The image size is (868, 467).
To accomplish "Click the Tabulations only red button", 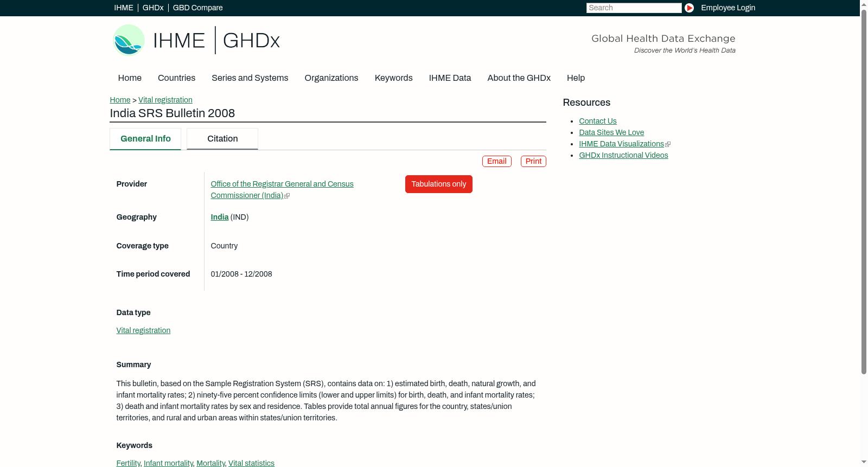I will pyautogui.click(x=439, y=184).
